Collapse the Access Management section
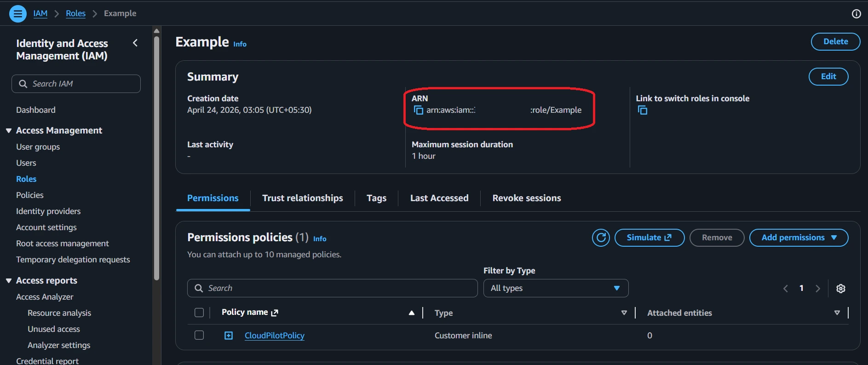868x365 pixels. [9, 131]
